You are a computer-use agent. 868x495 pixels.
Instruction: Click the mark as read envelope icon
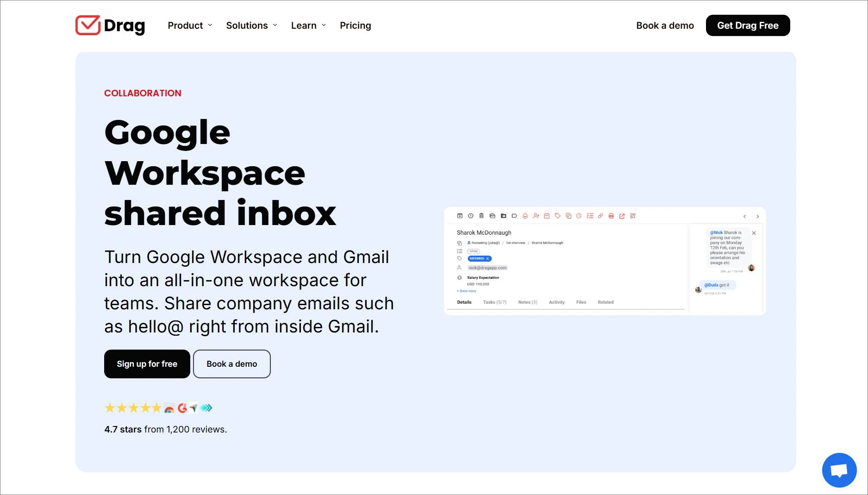(x=493, y=216)
